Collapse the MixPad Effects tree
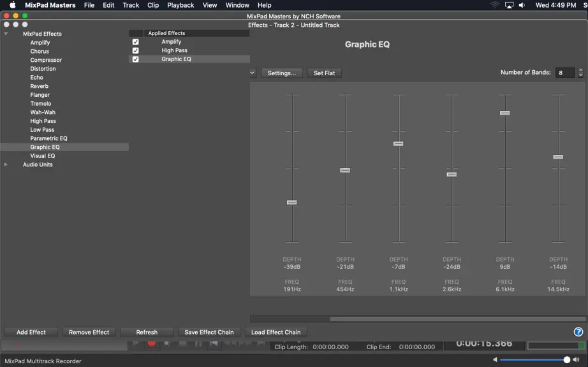588x367 pixels. coord(6,34)
